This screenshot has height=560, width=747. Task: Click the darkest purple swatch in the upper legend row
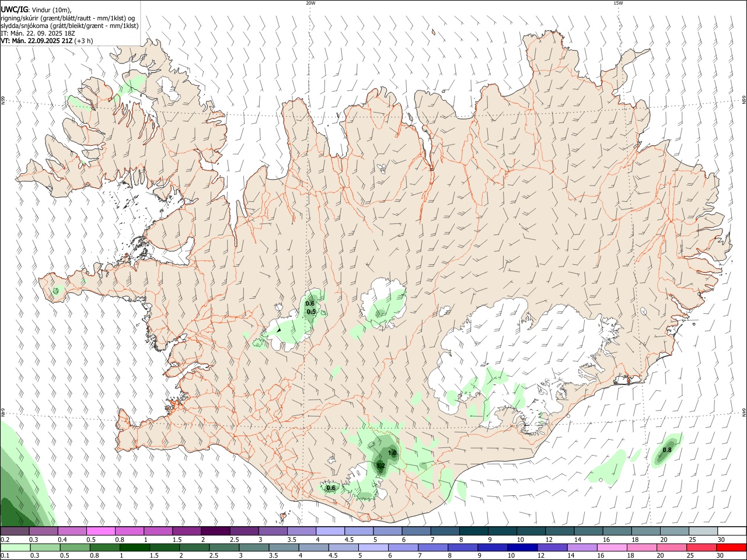(215, 531)
